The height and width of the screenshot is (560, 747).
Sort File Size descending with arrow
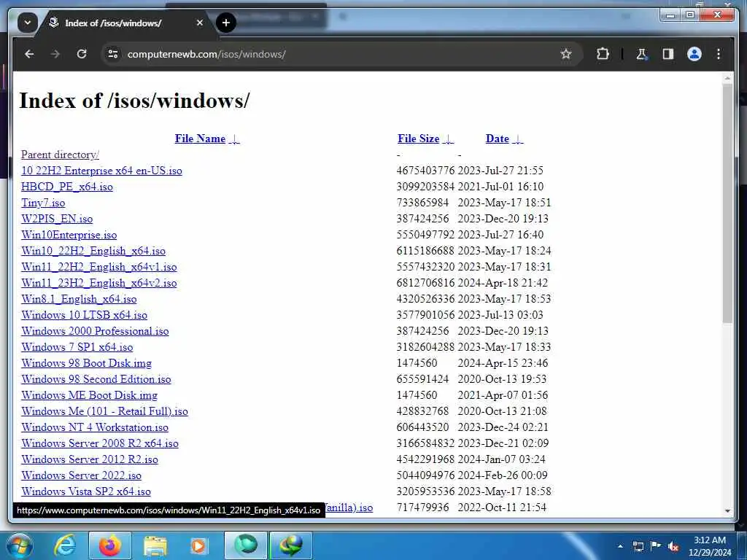(449, 139)
